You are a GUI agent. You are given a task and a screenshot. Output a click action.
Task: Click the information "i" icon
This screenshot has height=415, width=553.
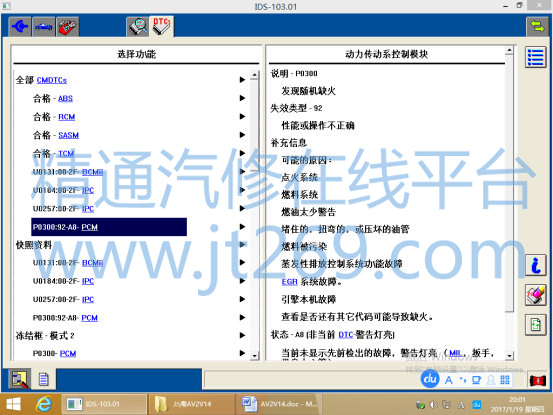click(535, 265)
